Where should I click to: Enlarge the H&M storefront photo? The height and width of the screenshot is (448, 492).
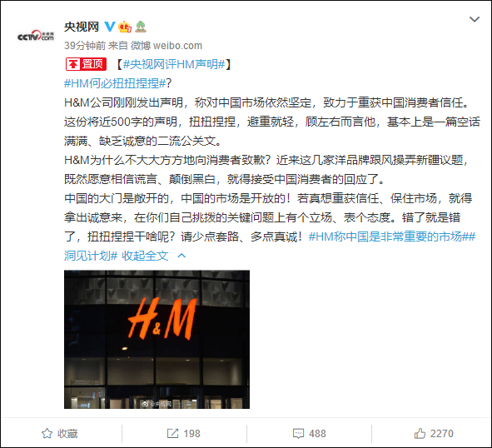pyautogui.click(x=157, y=339)
